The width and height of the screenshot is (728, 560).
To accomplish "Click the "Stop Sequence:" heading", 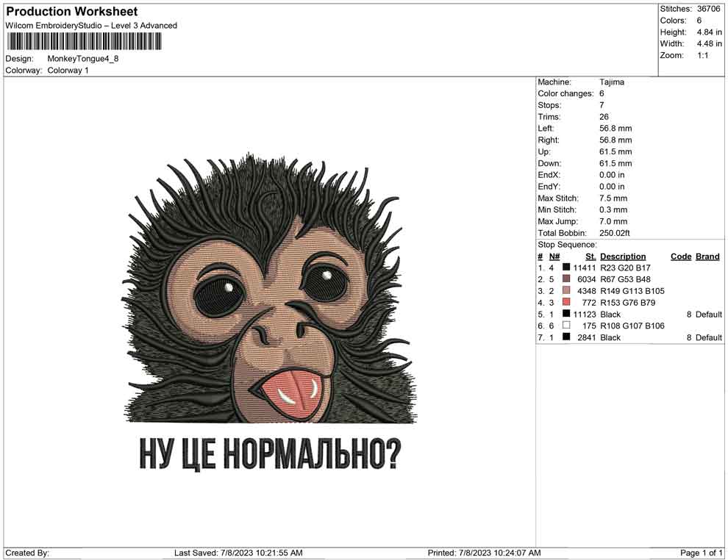I will pyautogui.click(x=568, y=245).
